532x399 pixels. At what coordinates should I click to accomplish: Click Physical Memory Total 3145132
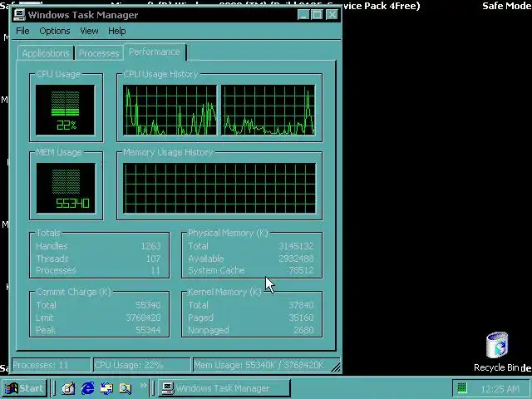coord(296,246)
